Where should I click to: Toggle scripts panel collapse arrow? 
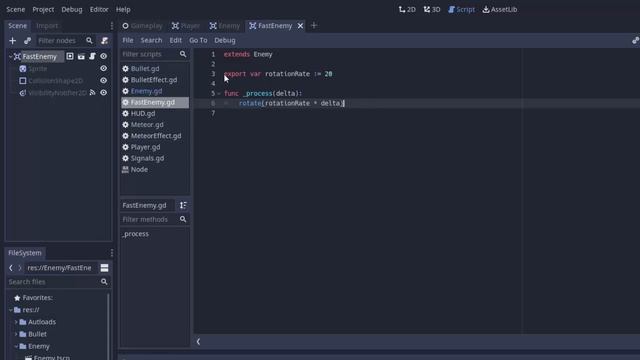(198, 342)
